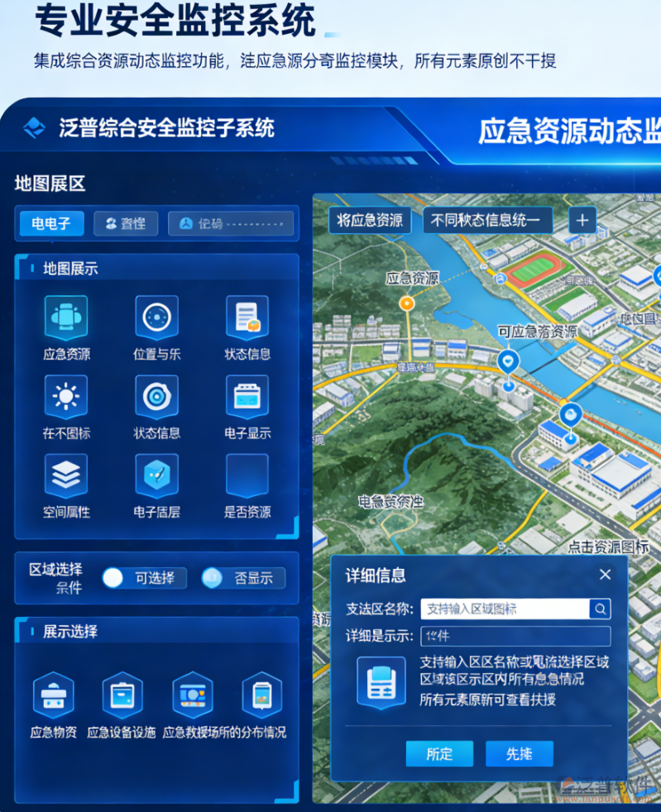Click the 在不图标 sun icon

(x=66, y=397)
